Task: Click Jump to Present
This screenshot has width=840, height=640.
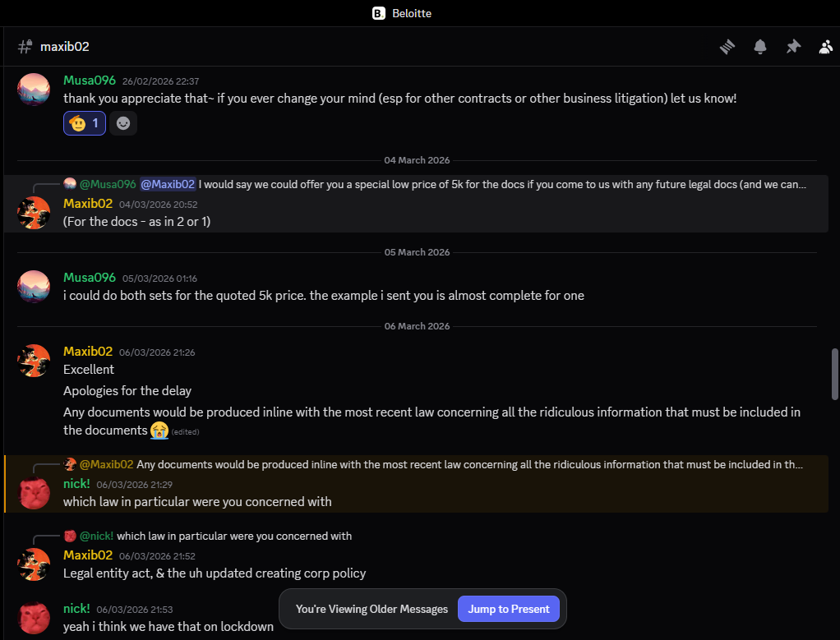Action: pyautogui.click(x=509, y=609)
